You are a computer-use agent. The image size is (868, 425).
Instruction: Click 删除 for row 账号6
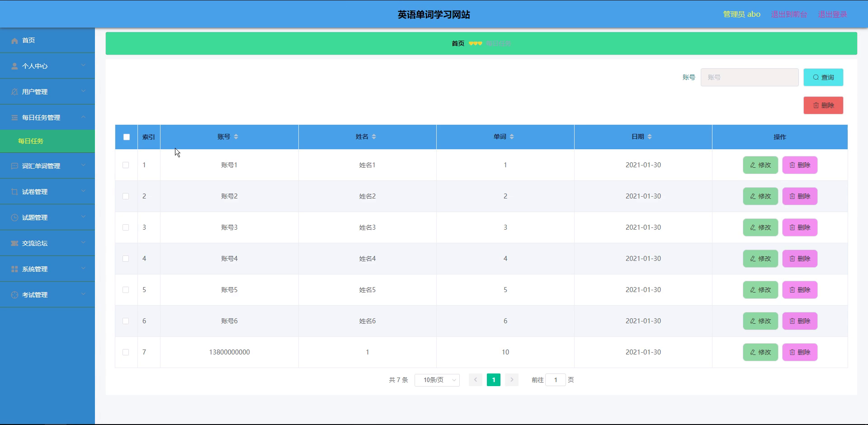(800, 321)
